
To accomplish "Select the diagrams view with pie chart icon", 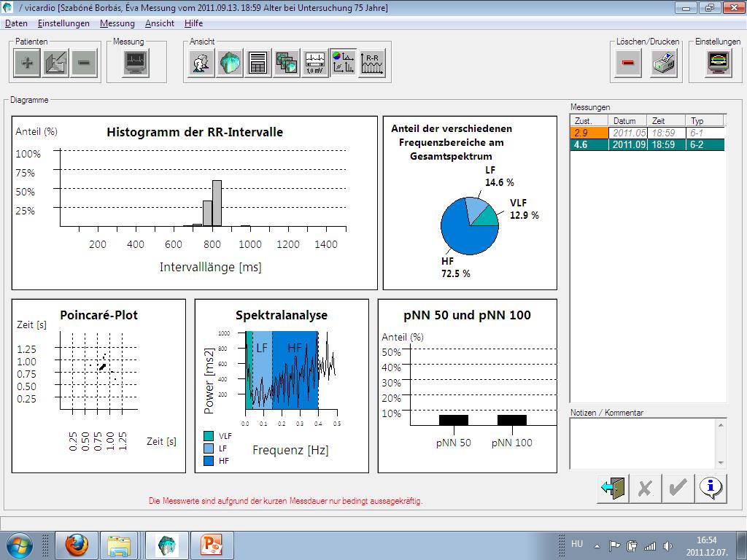I will [x=344, y=63].
